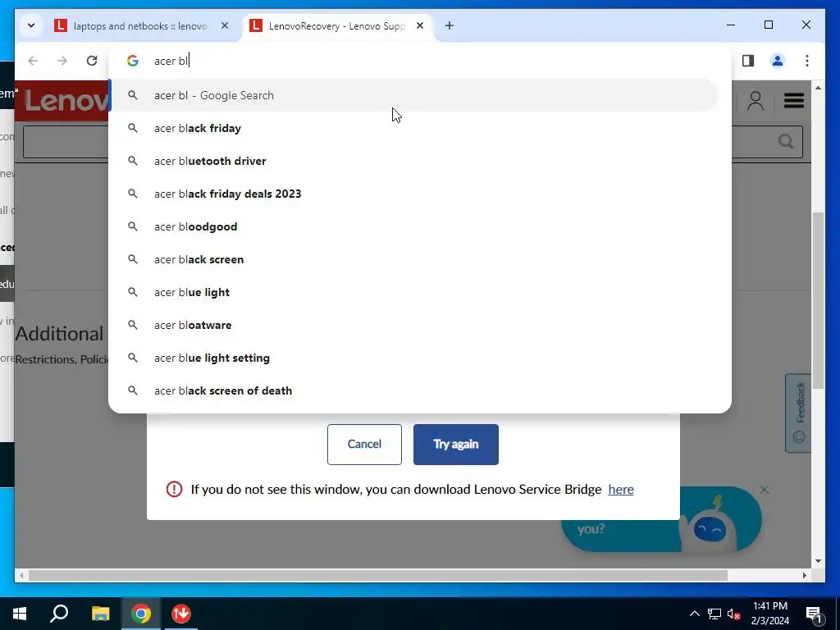Open Lenovo hamburger menu icon

tap(794, 100)
